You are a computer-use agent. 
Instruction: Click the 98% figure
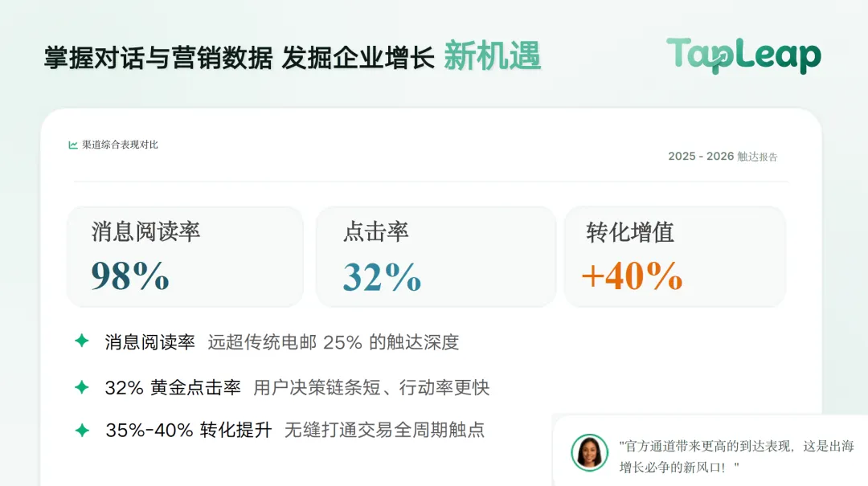(130, 276)
